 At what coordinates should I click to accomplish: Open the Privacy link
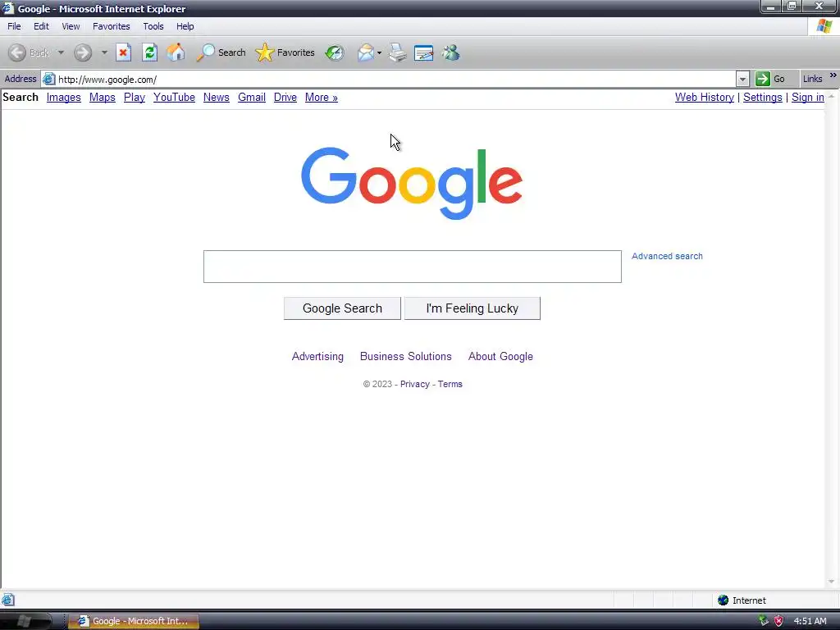click(x=414, y=384)
